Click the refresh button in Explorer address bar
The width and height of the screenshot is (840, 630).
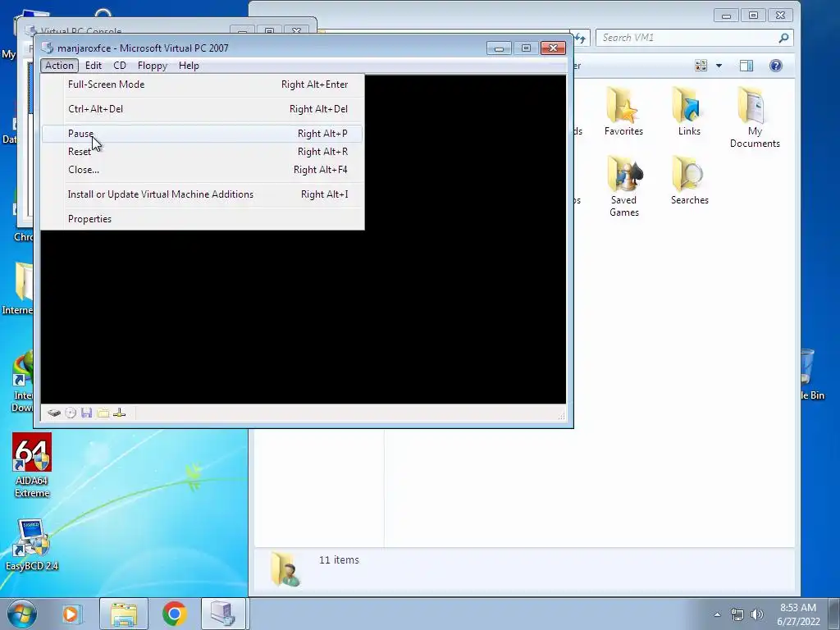581,38
